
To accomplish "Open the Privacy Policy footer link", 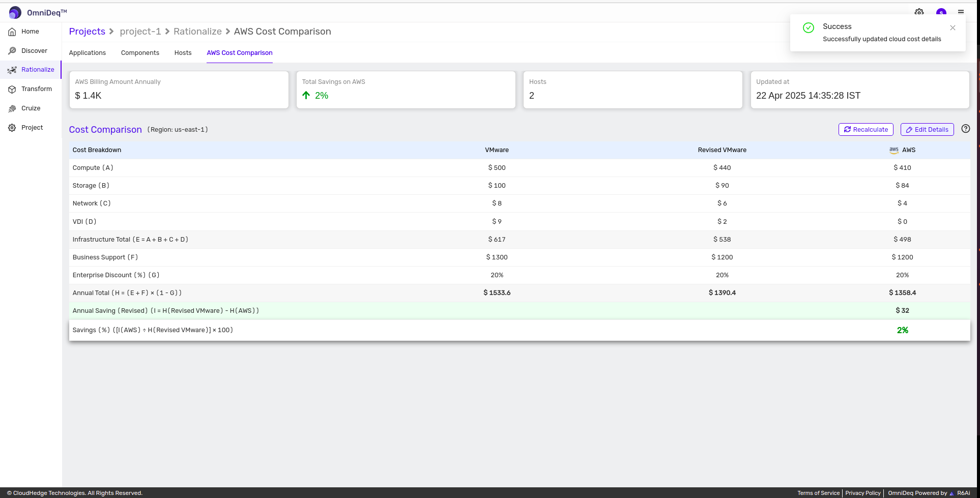I will (x=862, y=493).
